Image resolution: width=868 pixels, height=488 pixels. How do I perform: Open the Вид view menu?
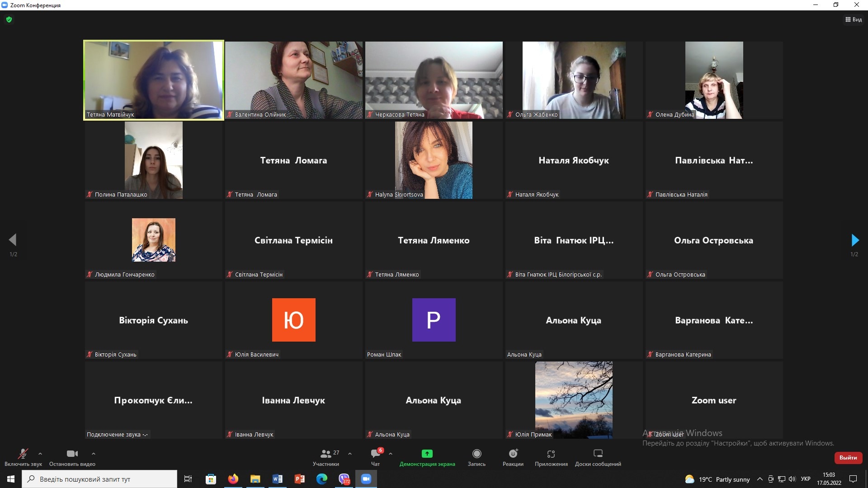[854, 19]
